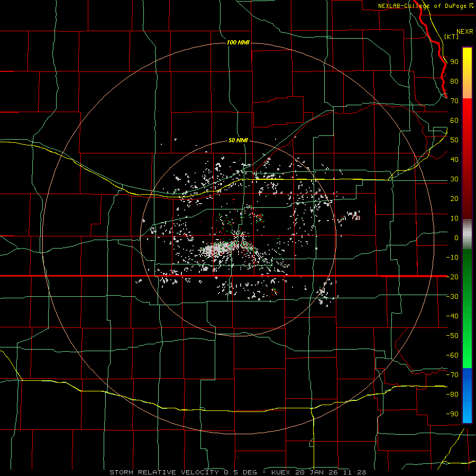The width and height of the screenshot is (476, 476).
Task: Click the 80 value on velocity scale
Action: (454, 81)
